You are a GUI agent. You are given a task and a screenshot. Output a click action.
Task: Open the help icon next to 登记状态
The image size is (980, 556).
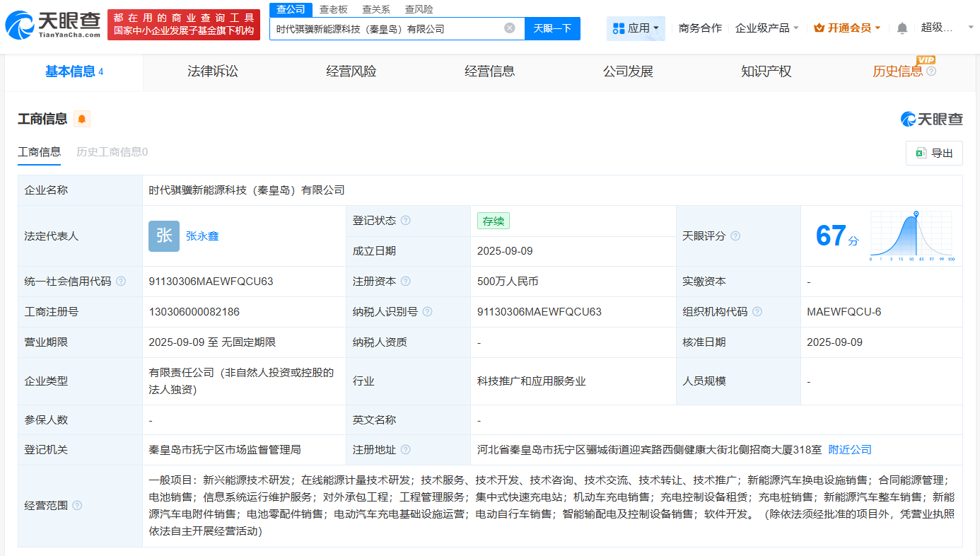click(x=406, y=220)
